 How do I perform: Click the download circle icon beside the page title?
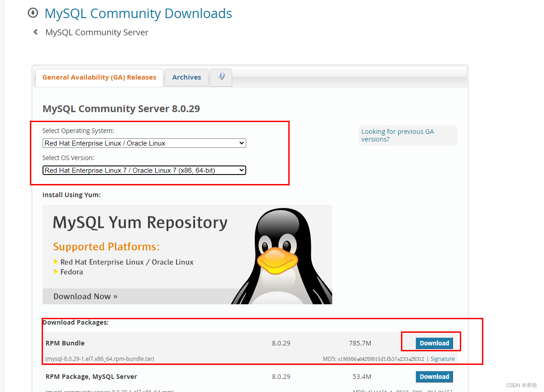[33, 13]
